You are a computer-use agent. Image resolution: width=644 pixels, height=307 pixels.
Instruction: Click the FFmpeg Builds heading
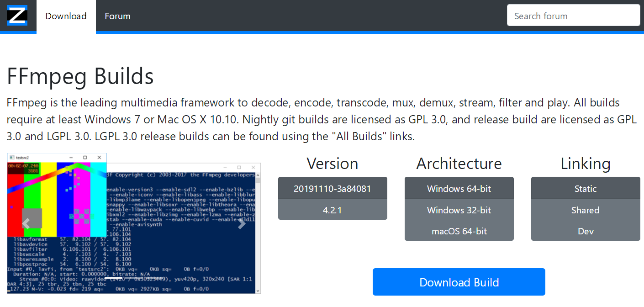click(x=80, y=76)
